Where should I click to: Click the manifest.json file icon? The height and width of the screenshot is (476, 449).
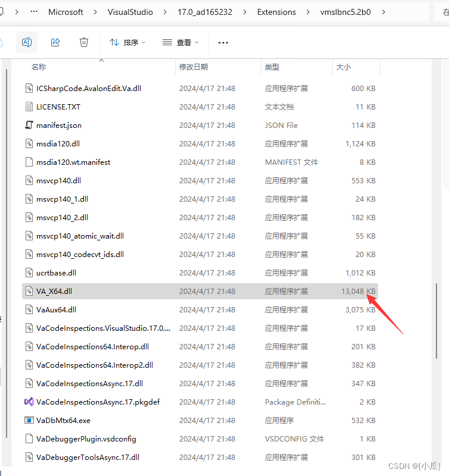(29, 125)
